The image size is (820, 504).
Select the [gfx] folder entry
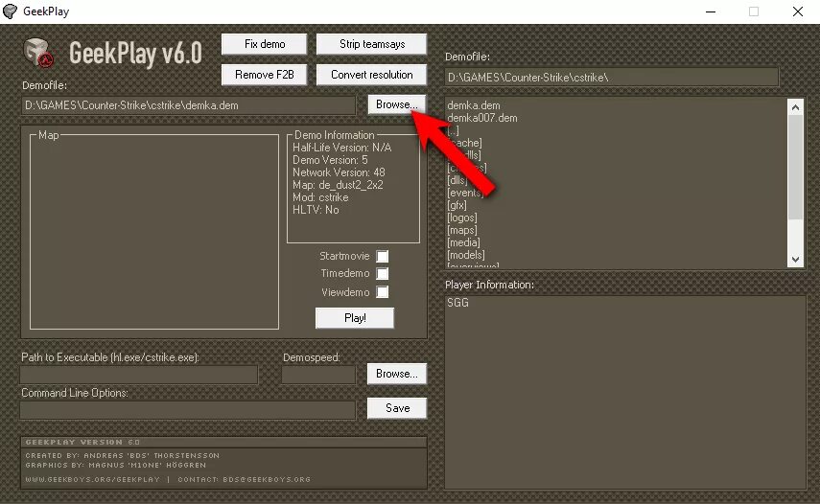pyautogui.click(x=457, y=205)
